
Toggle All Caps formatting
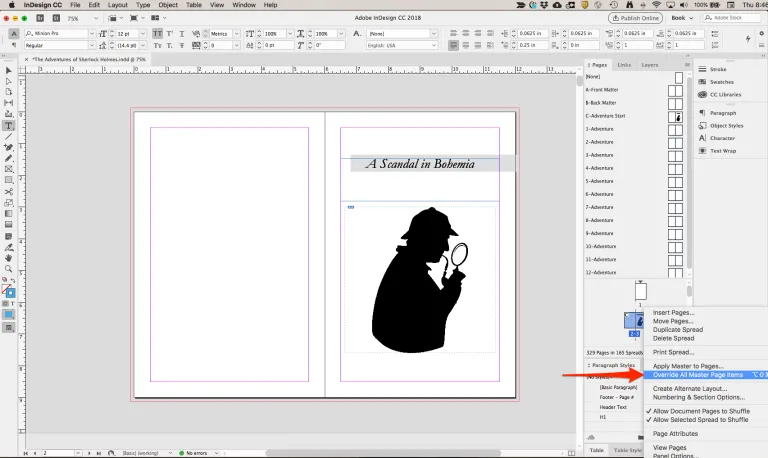(x=157, y=33)
